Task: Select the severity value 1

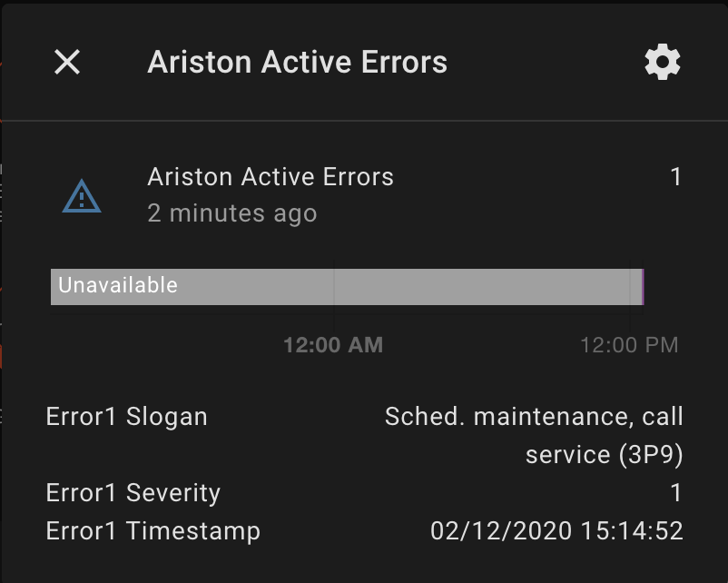Action: [x=677, y=492]
